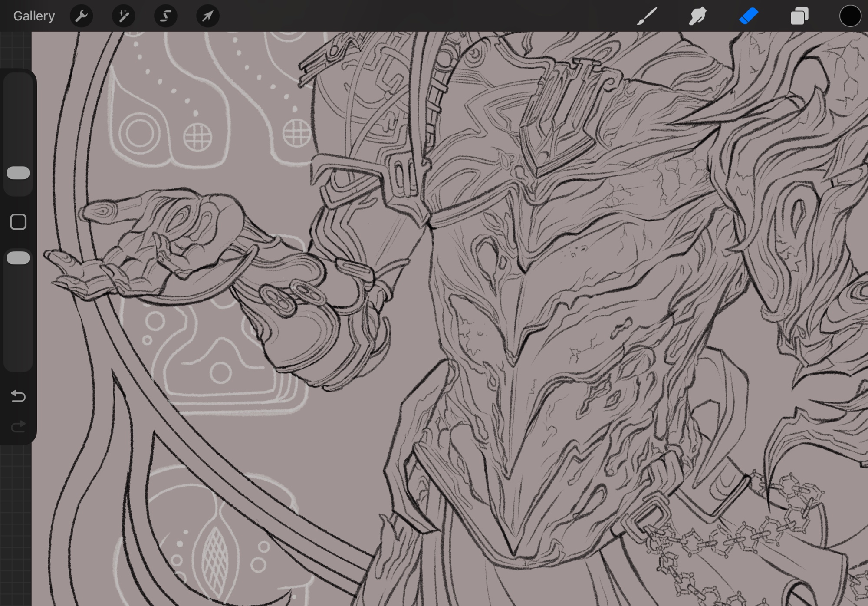The height and width of the screenshot is (606, 868).
Task: Click the opacity slider track below its handle
Action: click(18, 317)
